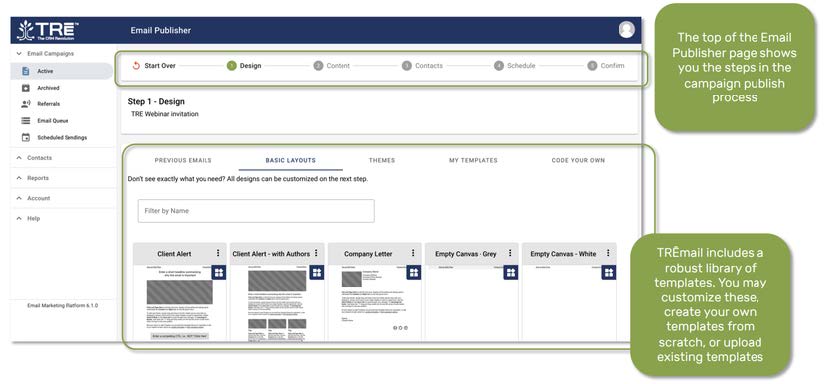Click the Scheduled Sendings calendar icon

tap(25, 138)
